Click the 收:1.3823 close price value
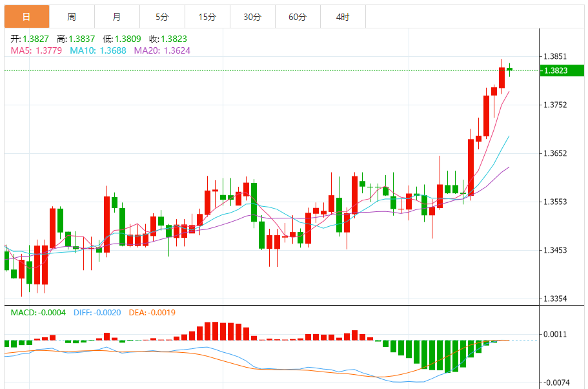588x389 pixels. click(x=168, y=39)
